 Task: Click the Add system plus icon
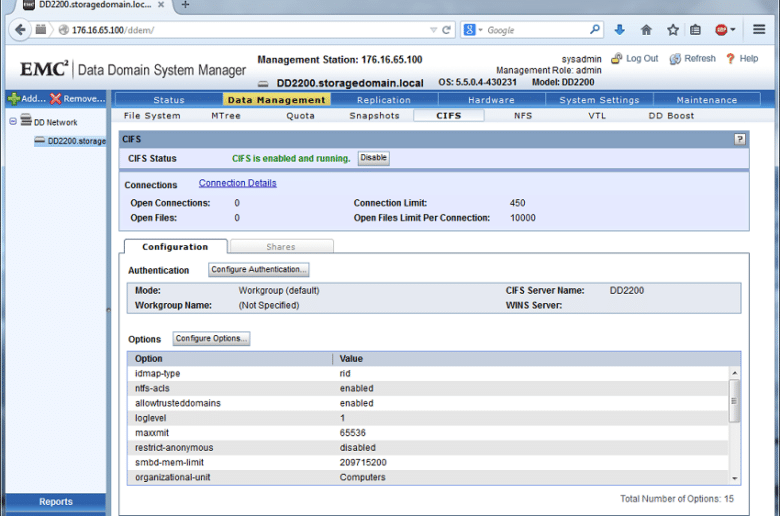pyautogui.click(x=14, y=99)
